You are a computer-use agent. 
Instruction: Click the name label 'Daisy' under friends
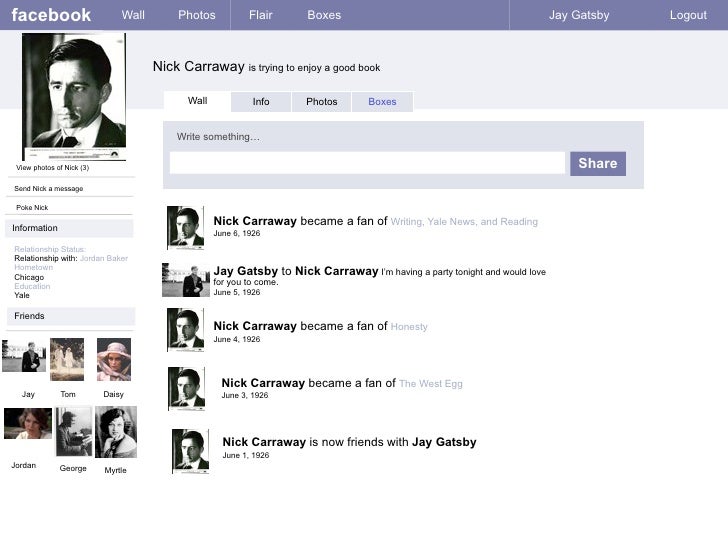(114, 394)
